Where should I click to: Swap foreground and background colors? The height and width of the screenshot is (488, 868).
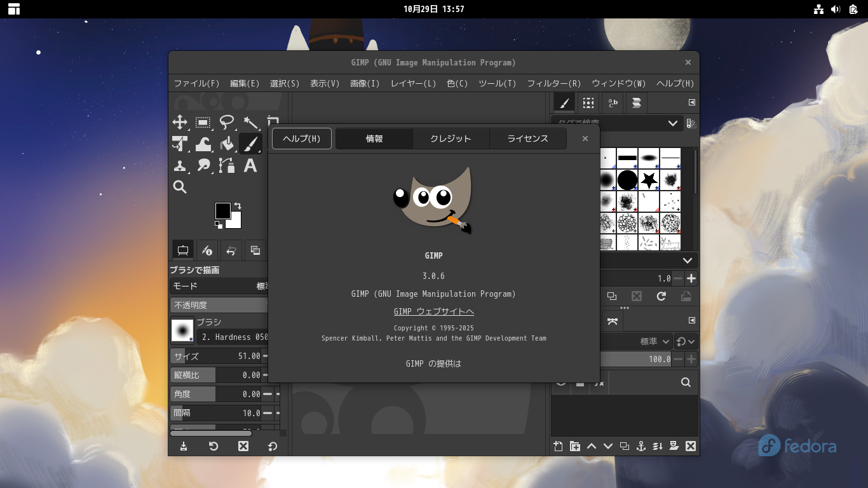(238, 205)
